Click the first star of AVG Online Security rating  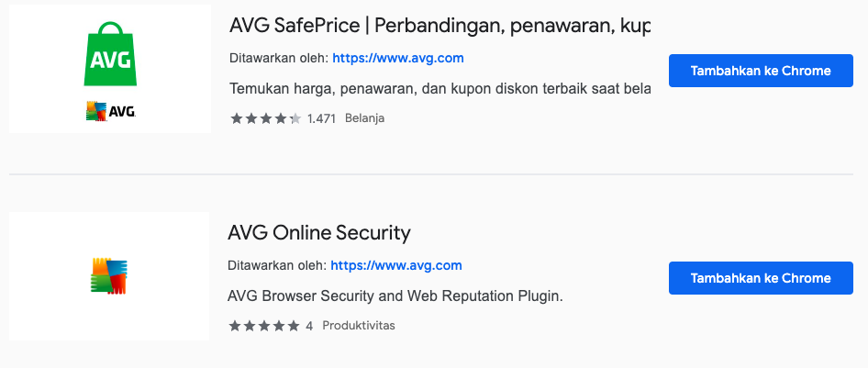pos(235,326)
